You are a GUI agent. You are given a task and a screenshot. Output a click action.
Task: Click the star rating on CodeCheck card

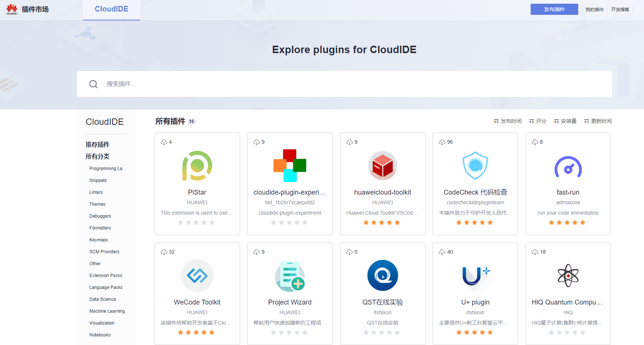(x=475, y=222)
